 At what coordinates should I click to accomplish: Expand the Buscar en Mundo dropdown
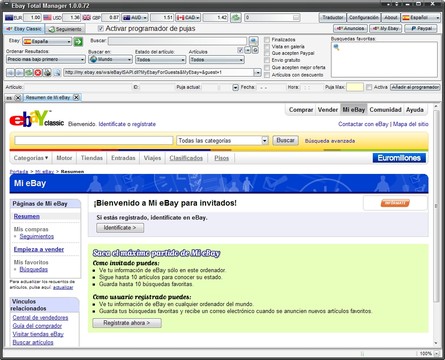pos(110,59)
